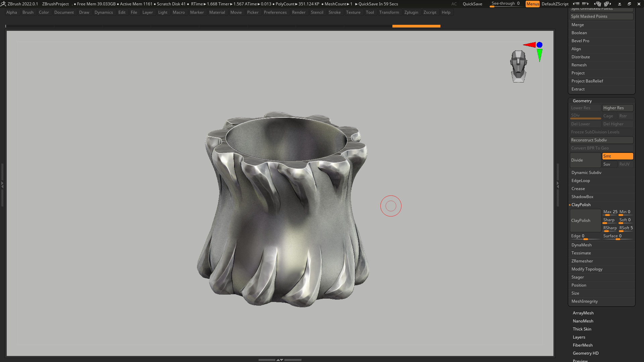Expand the NanoMesh subpalette
This screenshot has width=644, height=362.
click(x=583, y=321)
